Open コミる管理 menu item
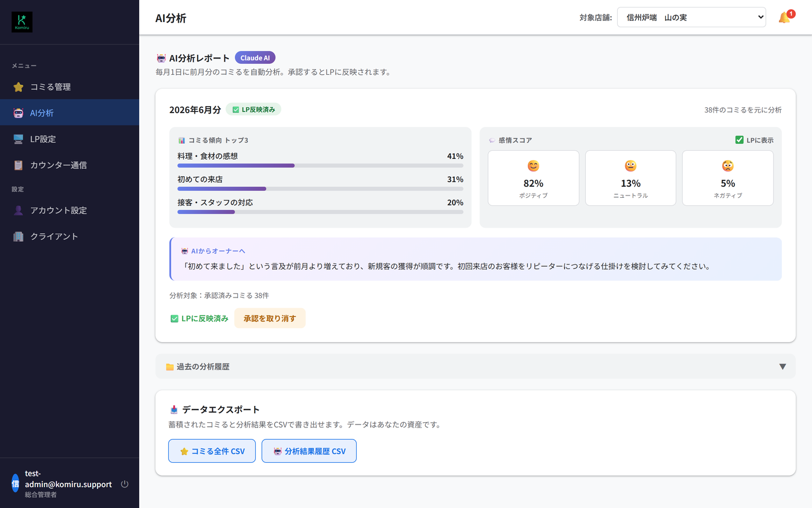Image resolution: width=812 pixels, height=508 pixels. click(70, 87)
